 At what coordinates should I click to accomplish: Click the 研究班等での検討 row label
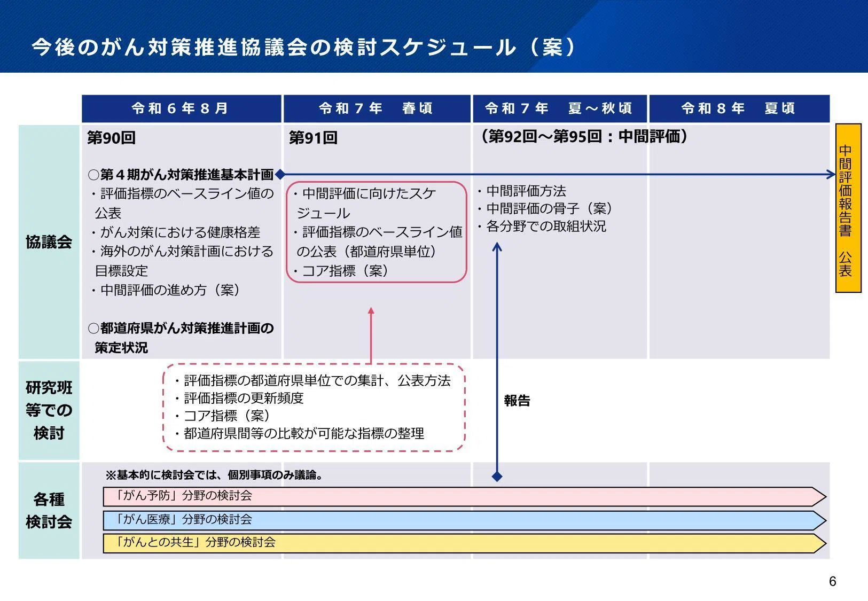[x=49, y=410]
